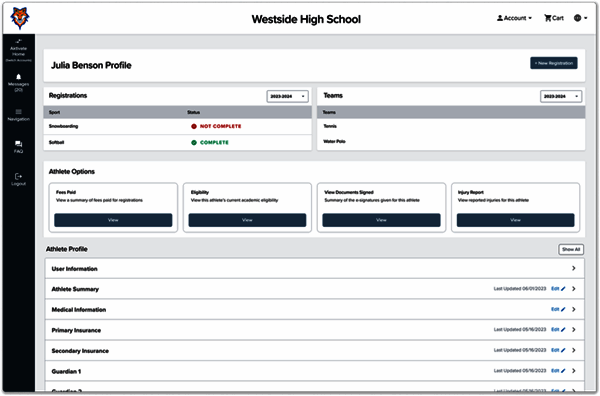View Documents Signed summary

pyautogui.click(x=382, y=220)
